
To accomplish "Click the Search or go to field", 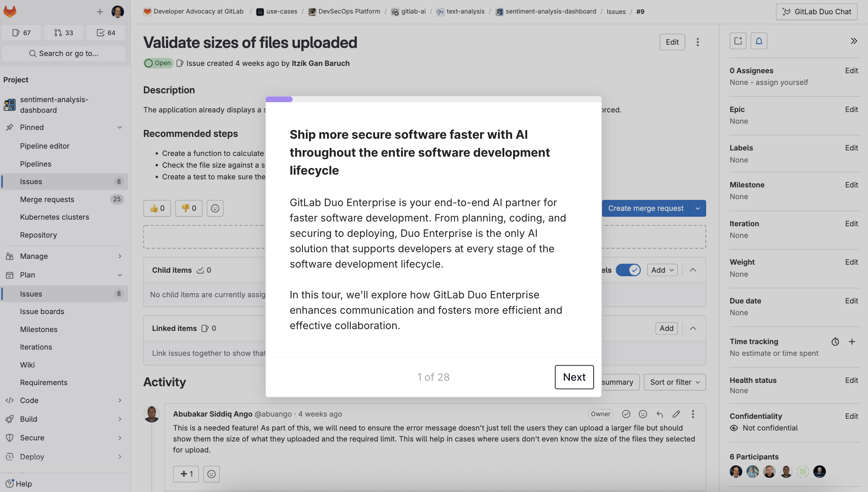I will click(x=64, y=53).
